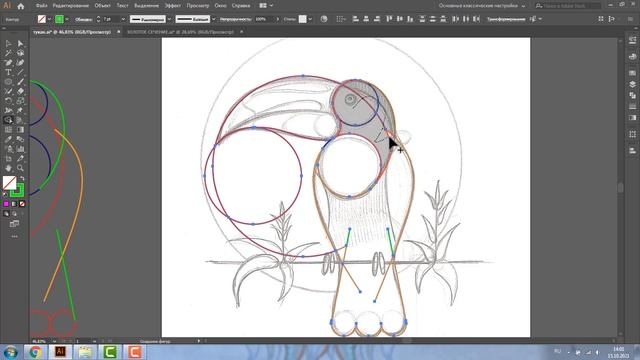Select the Hand tool
The height and width of the screenshot is (360, 640).
click(8, 168)
